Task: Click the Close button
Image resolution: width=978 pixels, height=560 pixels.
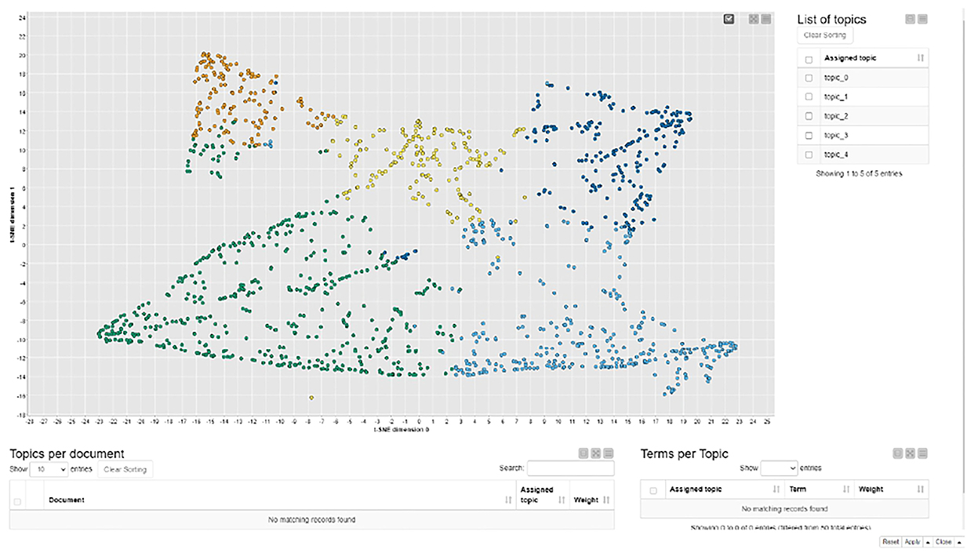Action: [x=943, y=542]
